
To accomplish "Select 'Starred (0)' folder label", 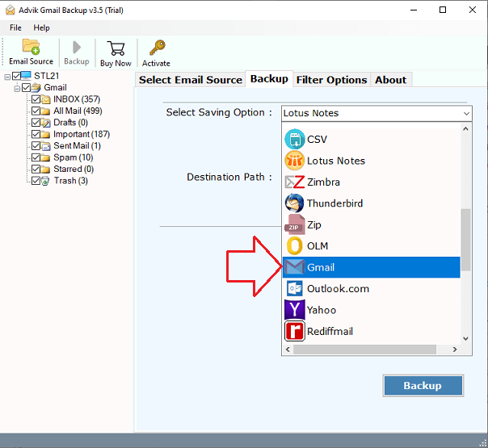I will pos(74,170).
